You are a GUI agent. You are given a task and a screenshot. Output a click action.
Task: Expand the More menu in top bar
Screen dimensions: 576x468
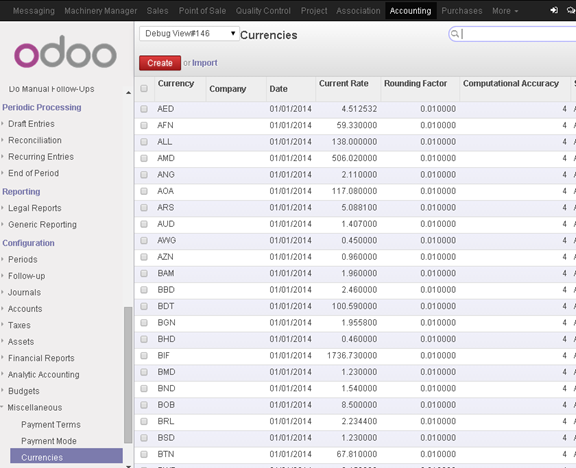(x=505, y=11)
